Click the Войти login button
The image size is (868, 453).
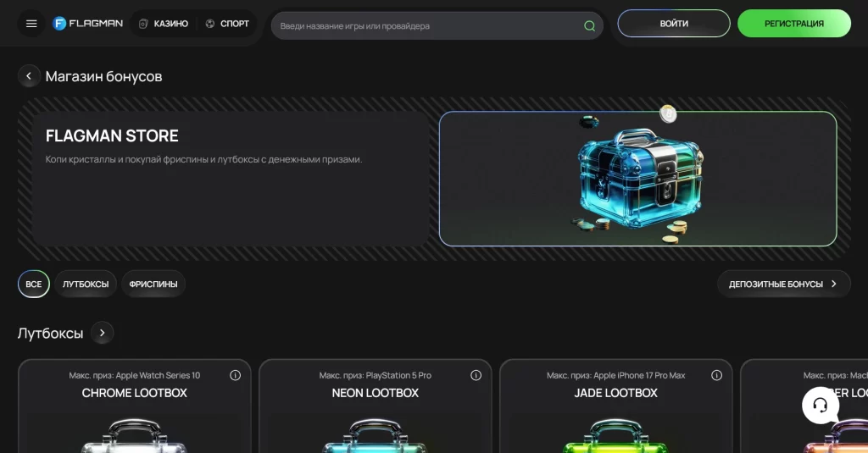[673, 24]
